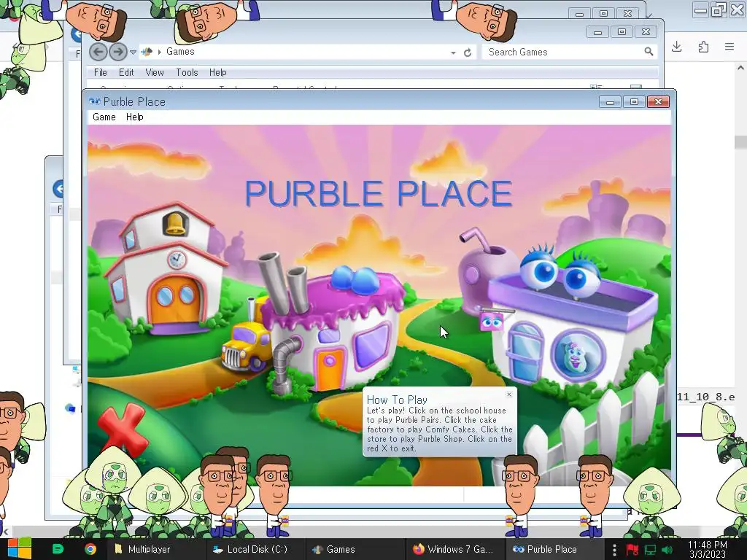Screen dimensions: 747x560
Task: Open browser extensions puzzle icon
Action: click(x=703, y=47)
